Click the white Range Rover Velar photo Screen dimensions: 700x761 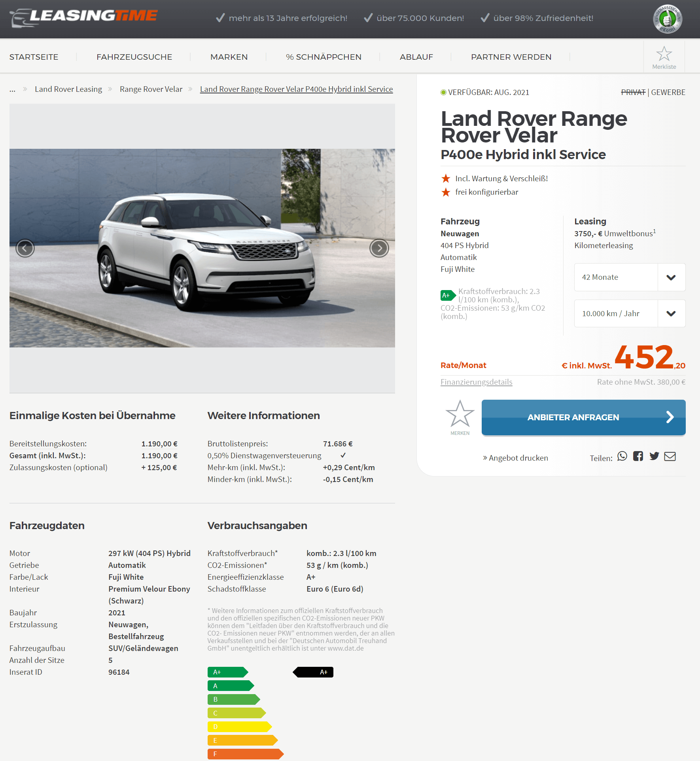tap(202, 248)
